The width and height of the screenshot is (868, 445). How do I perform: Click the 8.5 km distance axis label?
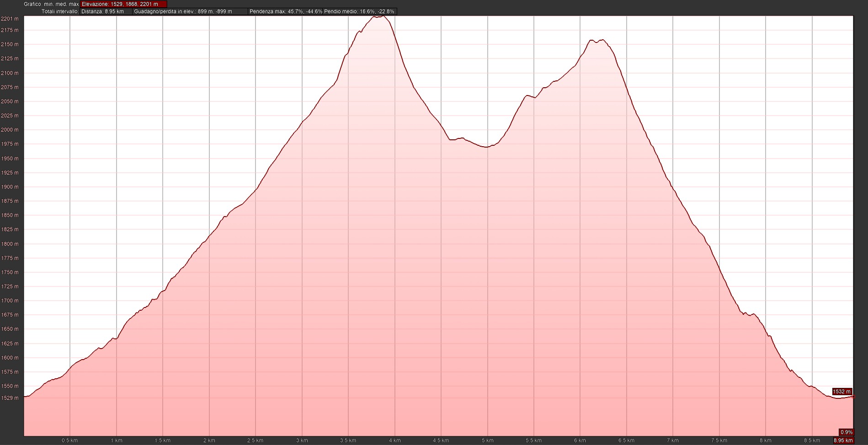pyautogui.click(x=812, y=440)
